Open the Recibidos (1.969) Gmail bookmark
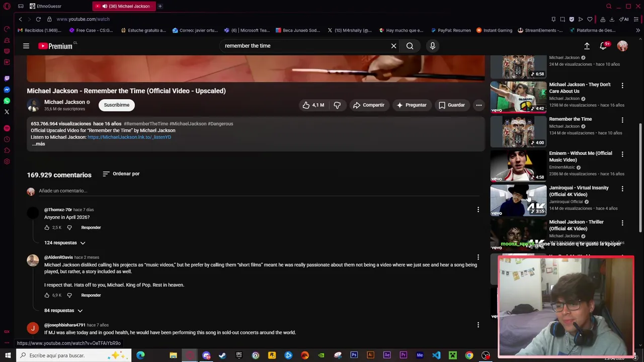Screen dimensions: 644x362 tap(39, 30)
